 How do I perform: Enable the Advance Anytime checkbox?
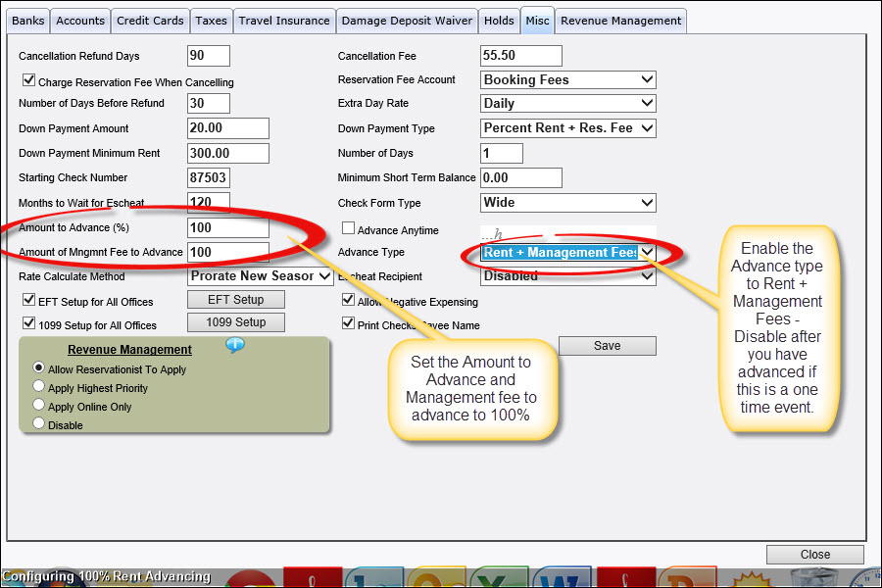[348, 227]
